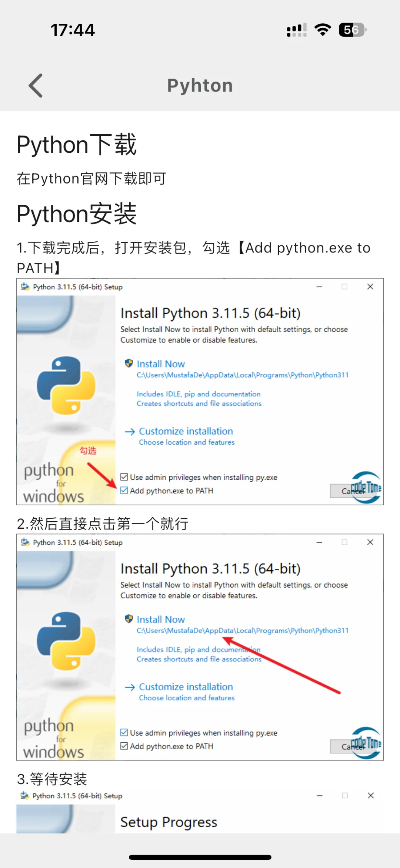Tap the "Python下载" heading
Viewport: 400px width, 868px height.
coord(77,144)
